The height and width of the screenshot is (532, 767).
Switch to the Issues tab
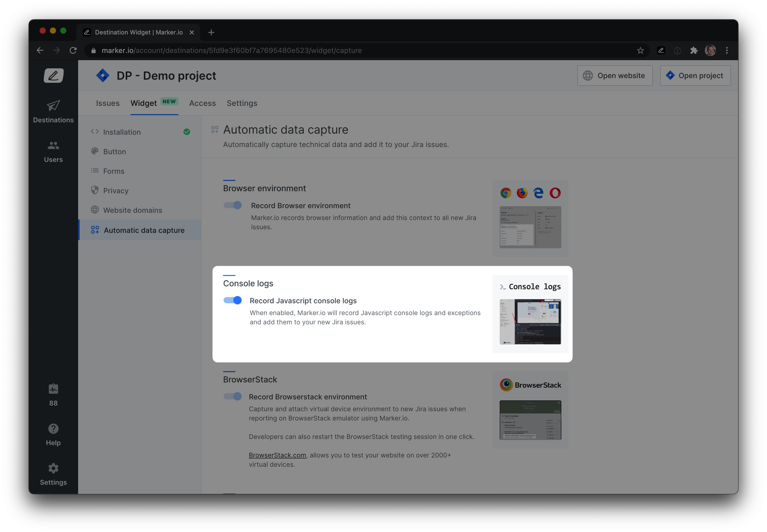click(108, 103)
